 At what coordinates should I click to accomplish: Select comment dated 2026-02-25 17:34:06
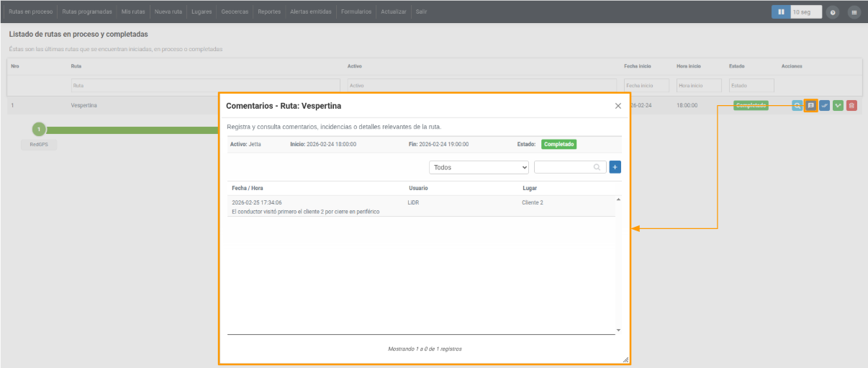pyautogui.click(x=257, y=202)
